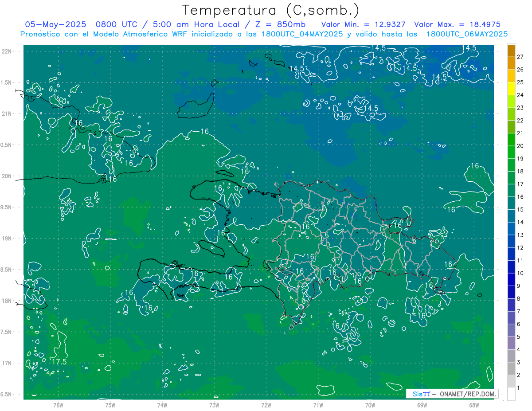Click the colorbar scale value '24'
The image size is (532, 411).
coord(520,95)
